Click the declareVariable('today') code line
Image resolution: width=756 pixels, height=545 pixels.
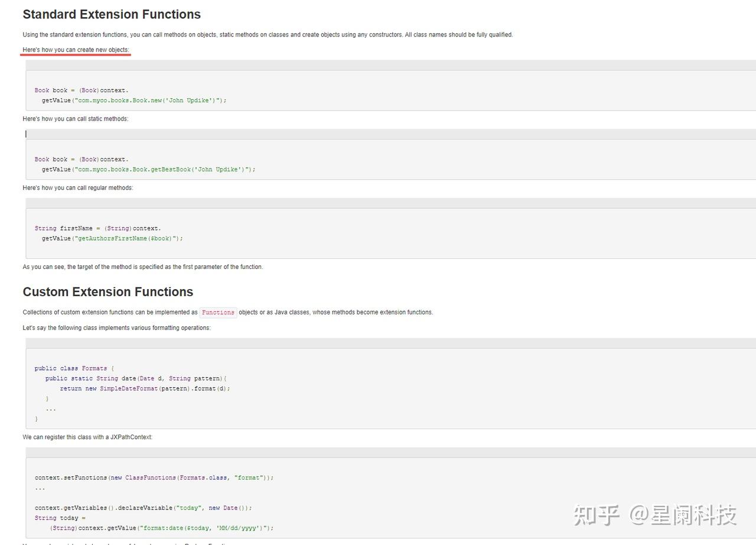145,507
